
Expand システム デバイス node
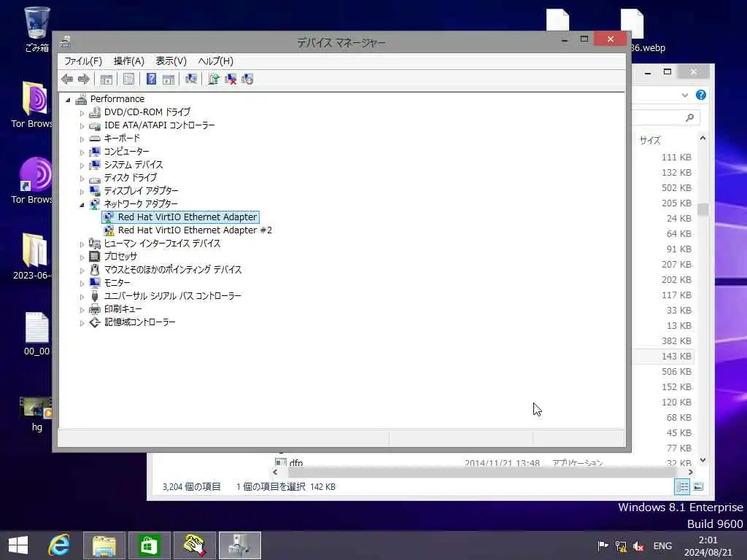pos(82,166)
